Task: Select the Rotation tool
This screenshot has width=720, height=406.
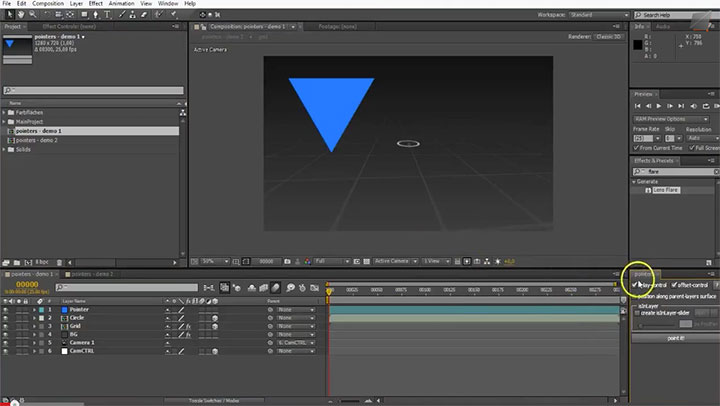Action: tap(47, 15)
